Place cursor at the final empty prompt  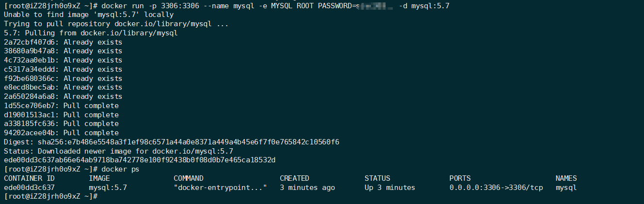101,197
